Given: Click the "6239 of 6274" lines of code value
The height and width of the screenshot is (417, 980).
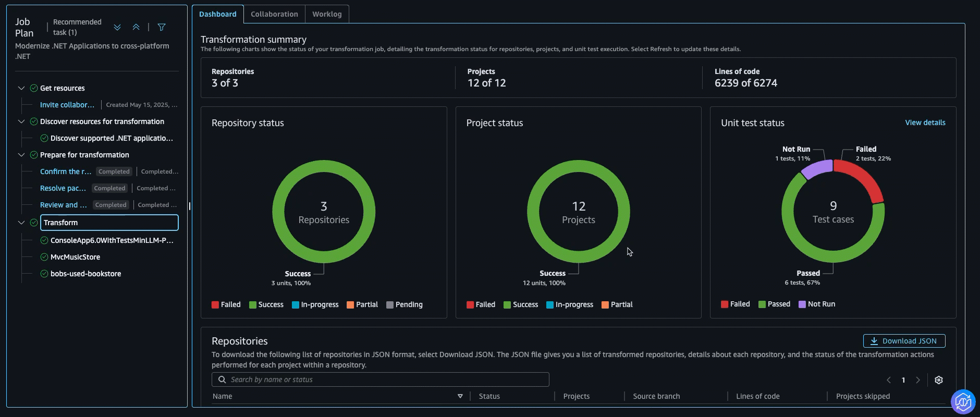Looking at the screenshot, I should click(x=746, y=83).
